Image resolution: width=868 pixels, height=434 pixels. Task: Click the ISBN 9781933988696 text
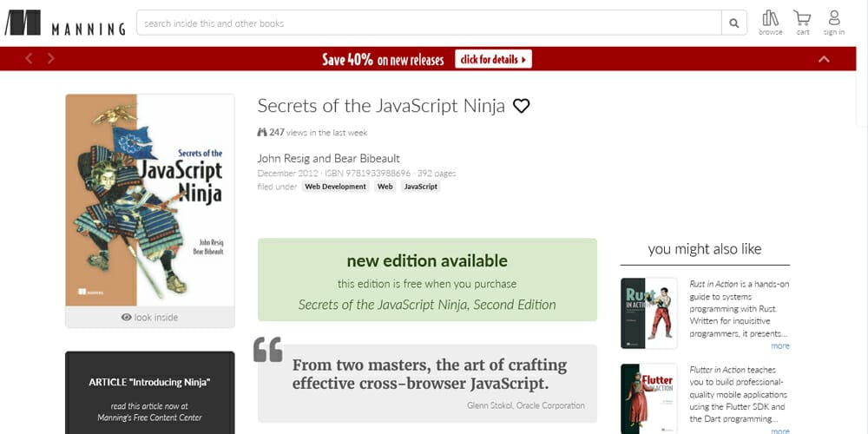(367, 174)
